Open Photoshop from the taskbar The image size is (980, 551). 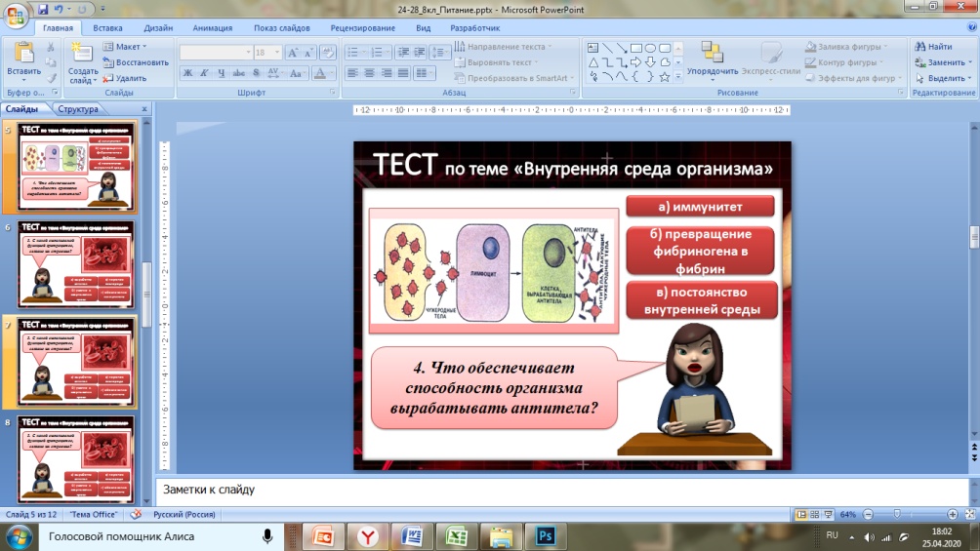(x=545, y=536)
